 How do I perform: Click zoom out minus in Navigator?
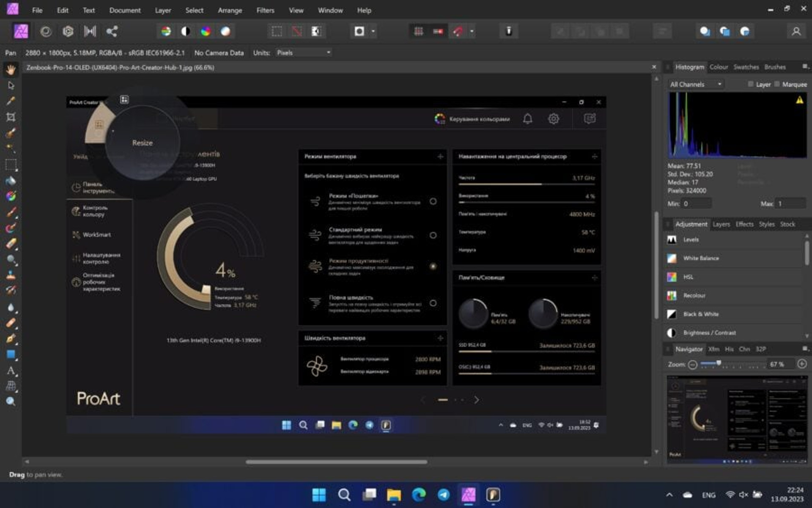(692, 365)
